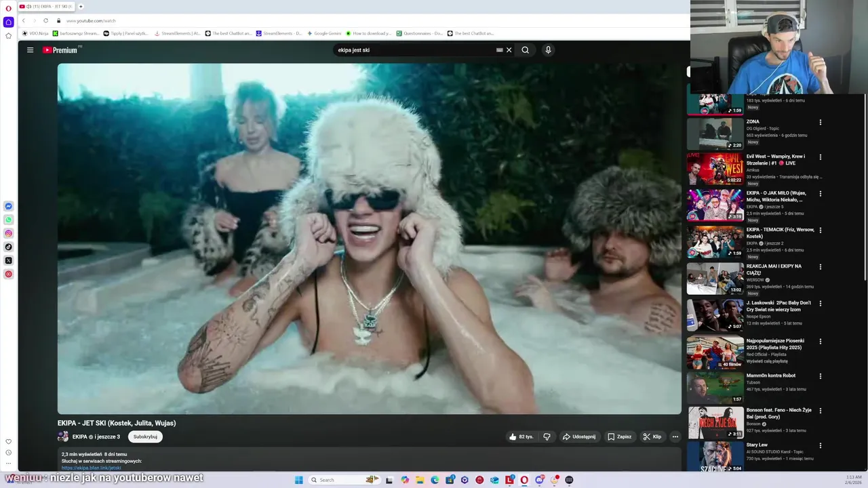Open TikTok in the Opera sidebar
The height and width of the screenshot is (488, 868).
pos(9,247)
